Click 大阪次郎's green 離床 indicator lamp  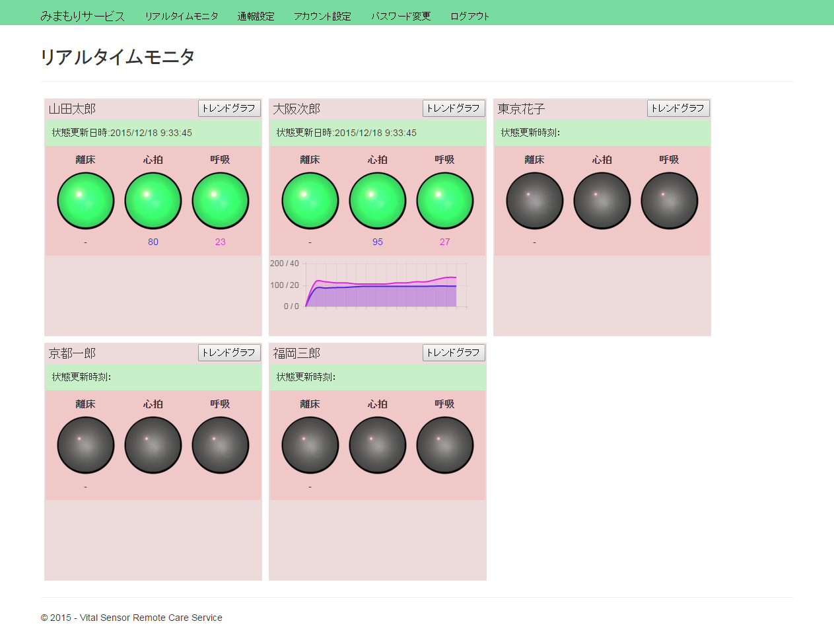coord(310,201)
